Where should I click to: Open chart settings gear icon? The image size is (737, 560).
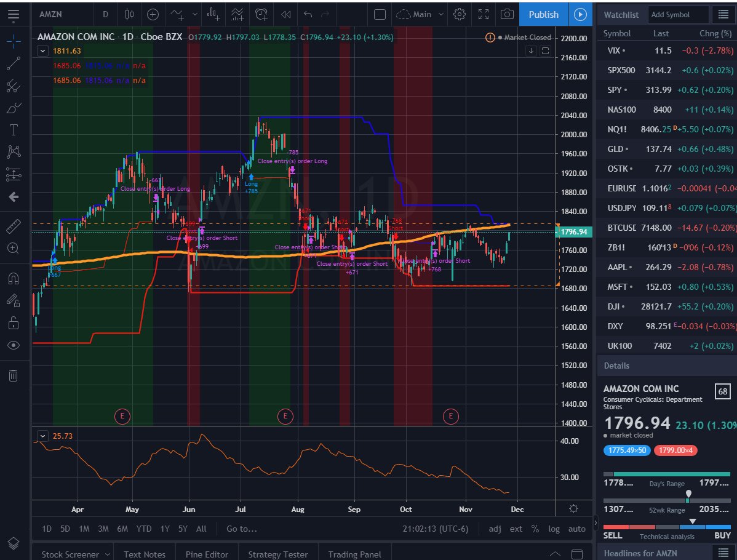click(x=459, y=15)
